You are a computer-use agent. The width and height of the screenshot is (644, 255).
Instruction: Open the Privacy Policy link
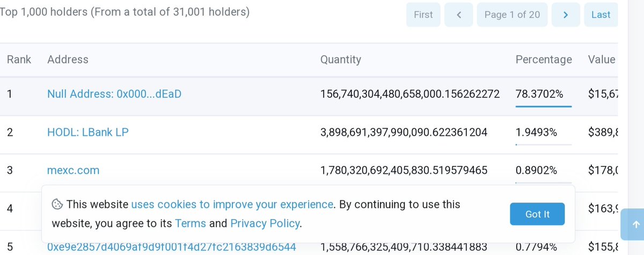click(265, 223)
